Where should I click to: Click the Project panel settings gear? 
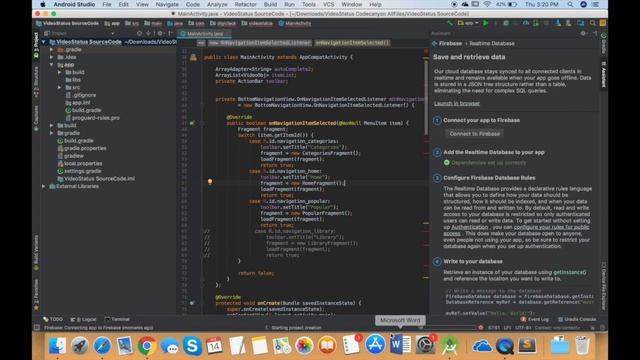click(x=160, y=33)
